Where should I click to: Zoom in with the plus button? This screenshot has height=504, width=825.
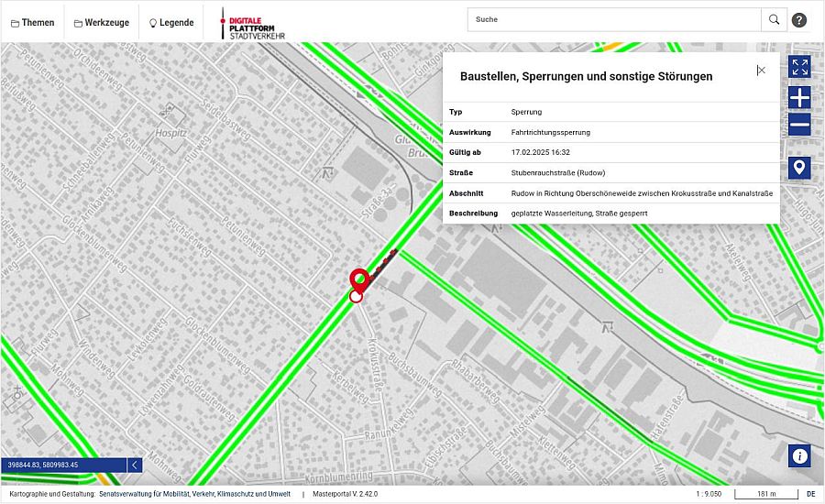(799, 98)
